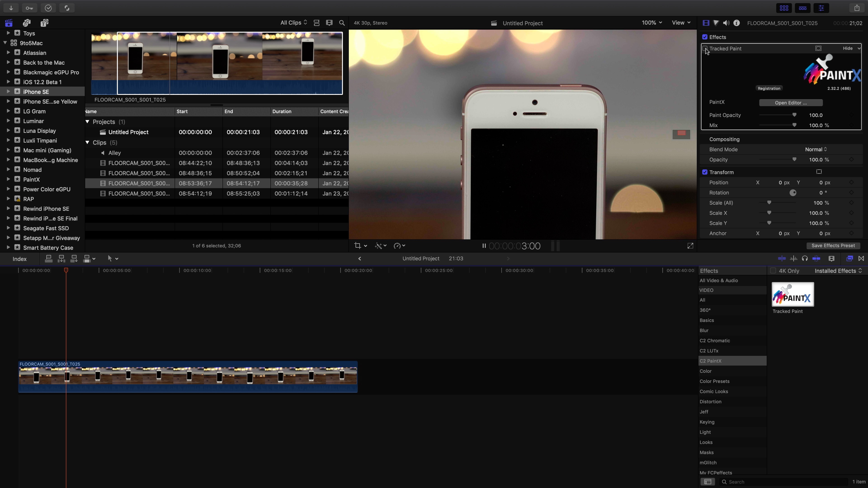Viewport: 868px width, 488px height.
Task: Show the Audio inspector speaker icon
Action: coord(726,23)
